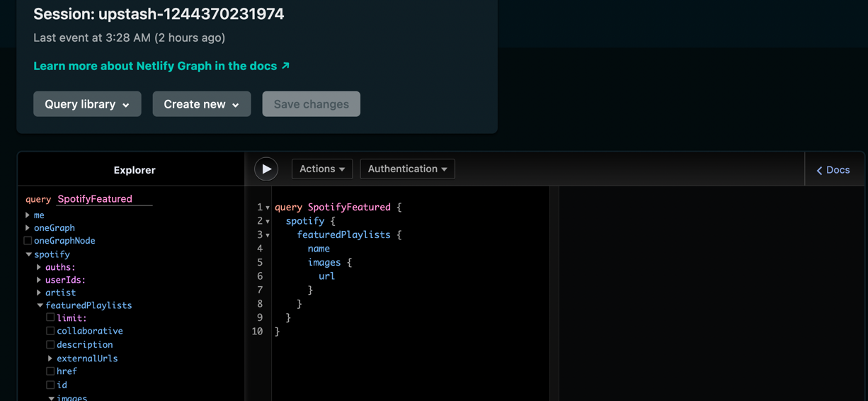Check the collaborative field checkbox
This screenshot has width=868, height=401.
pyautogui.click(x=50, y=331)
